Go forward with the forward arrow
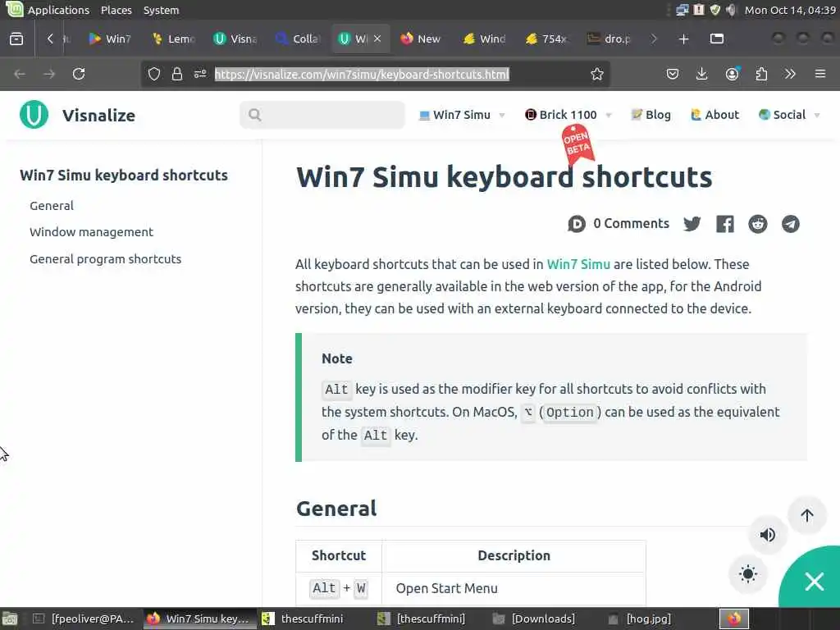This screenshot has height=630, width=840. 49,74
